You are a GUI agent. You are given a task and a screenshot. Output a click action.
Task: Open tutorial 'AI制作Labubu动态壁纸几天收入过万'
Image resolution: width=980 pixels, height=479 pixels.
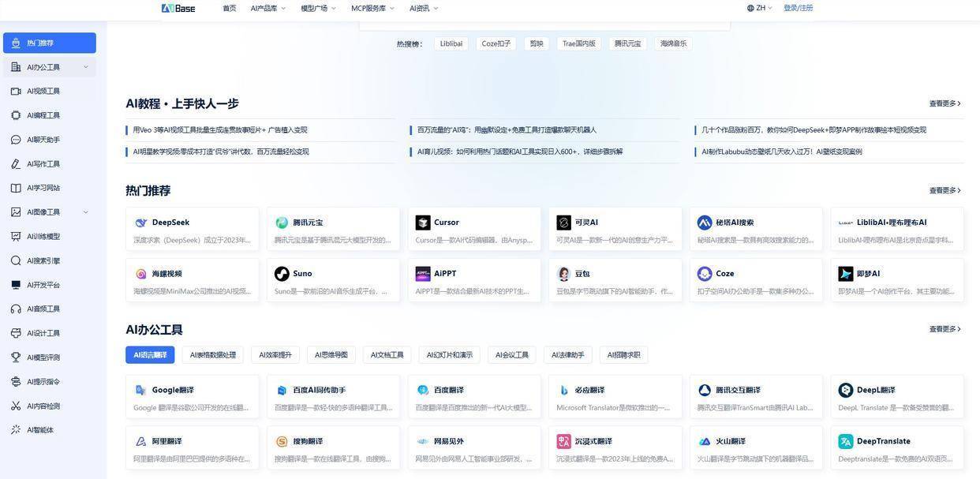(782, 152)
